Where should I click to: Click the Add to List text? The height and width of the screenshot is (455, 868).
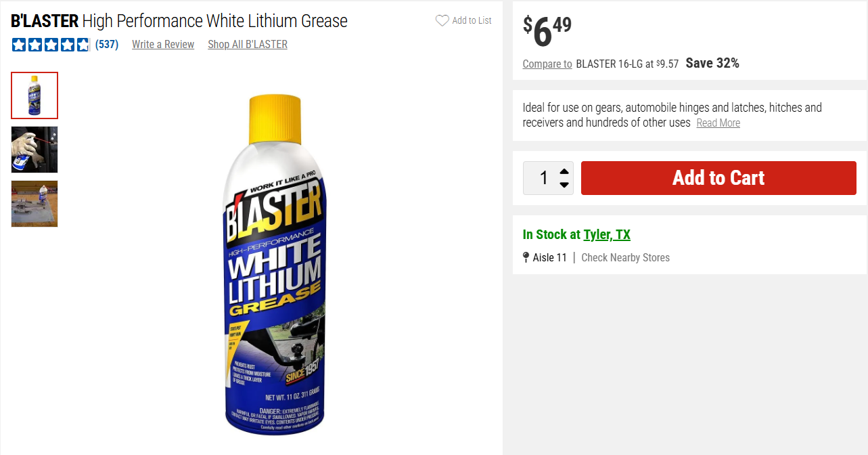(472, 21)
